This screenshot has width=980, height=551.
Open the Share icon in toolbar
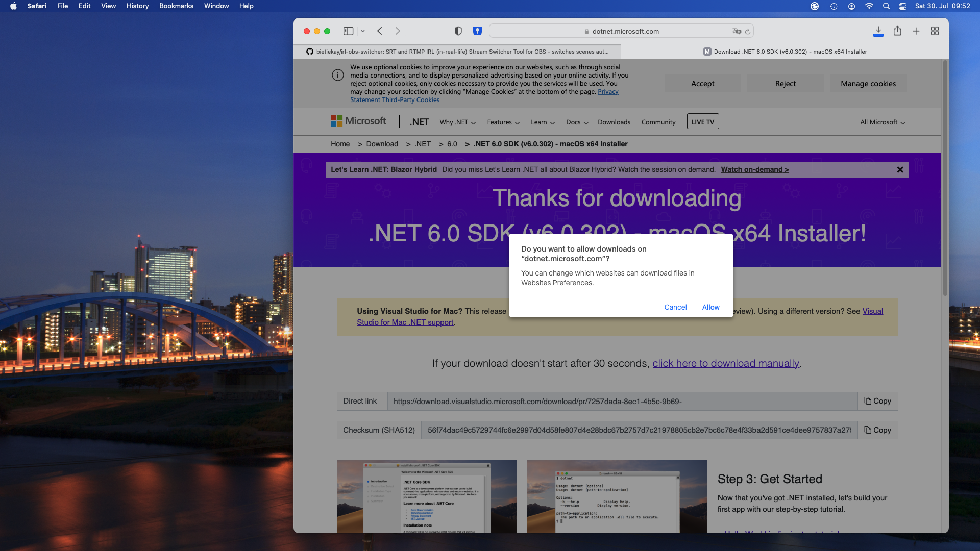coord(897,31)
